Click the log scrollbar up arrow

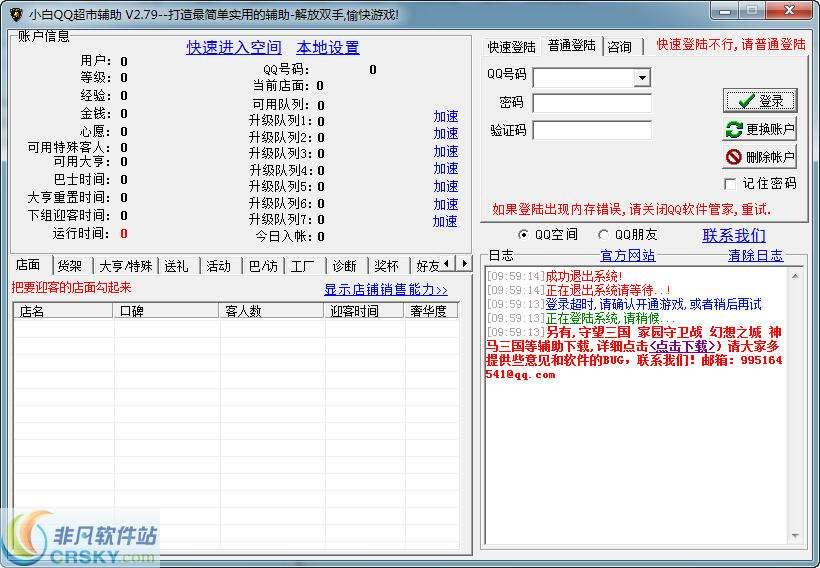[x=795, y=276]
